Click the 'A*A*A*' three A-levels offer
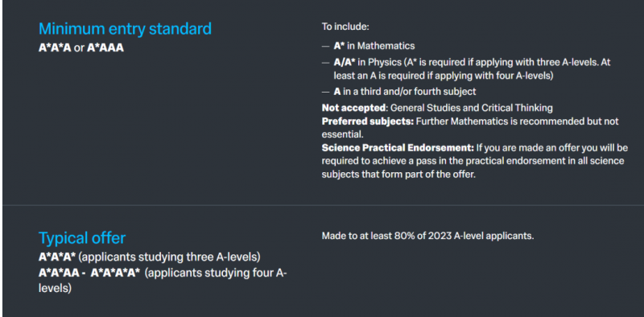The image size is (644, 317). [57, 257]
